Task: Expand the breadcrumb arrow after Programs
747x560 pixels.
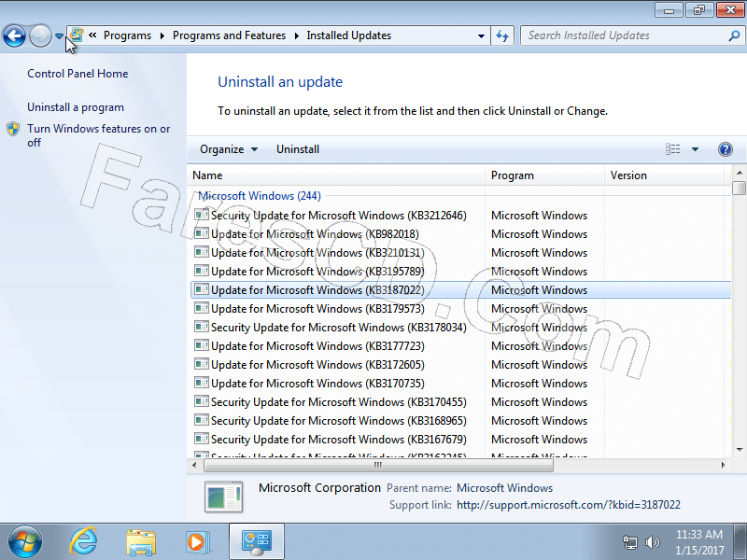Action: pos(162,35)
